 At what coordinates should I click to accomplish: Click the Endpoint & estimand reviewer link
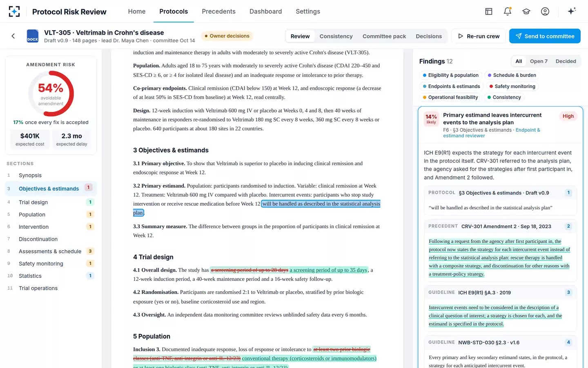[492, 133]
